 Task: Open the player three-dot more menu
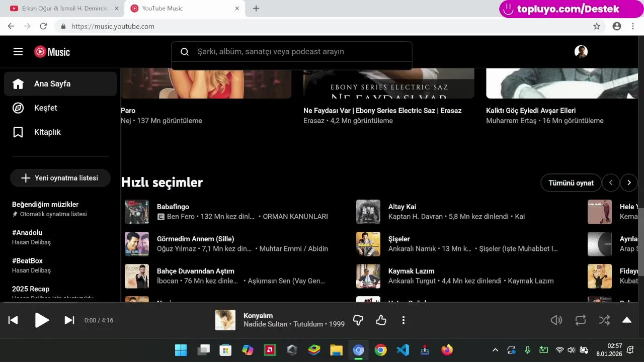[x=404, y=320]
